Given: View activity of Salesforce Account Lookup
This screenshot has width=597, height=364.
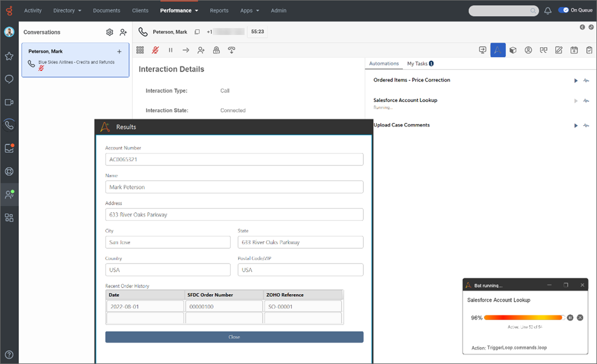Looking at the screenshot, I should click(x=587, y=100).
